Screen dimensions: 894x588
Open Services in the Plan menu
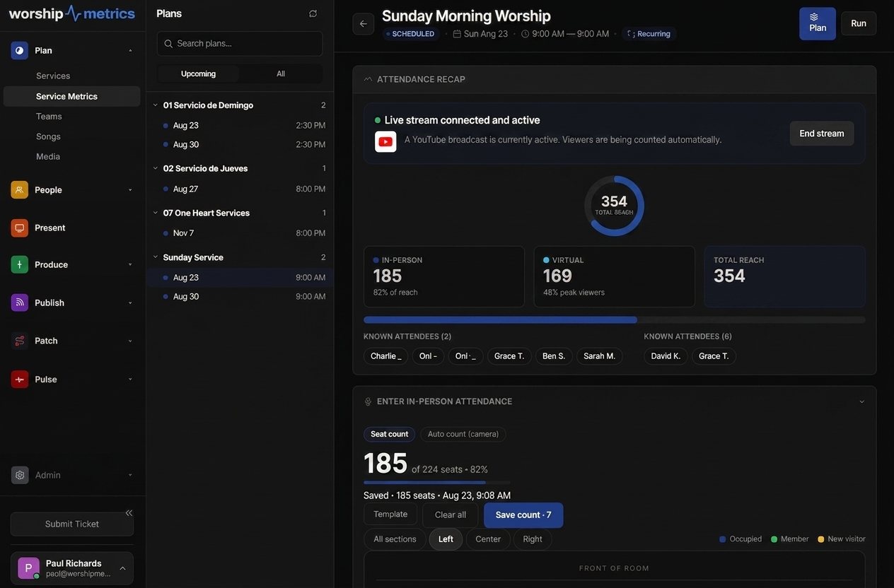(53, 76)
